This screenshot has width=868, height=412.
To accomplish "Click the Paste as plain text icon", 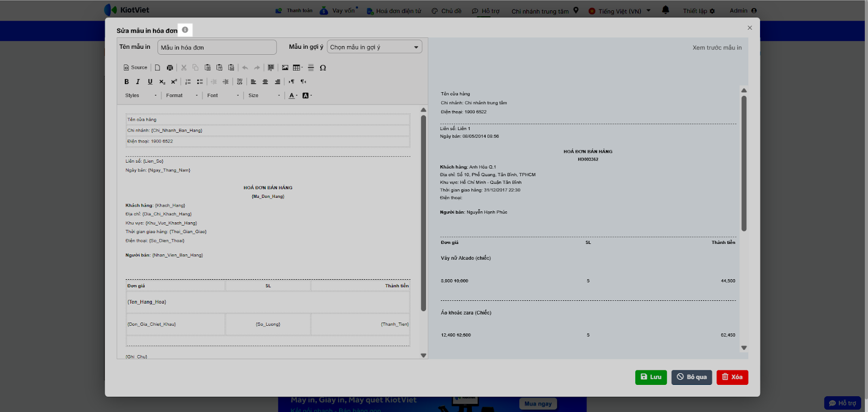I will (219, 68).
